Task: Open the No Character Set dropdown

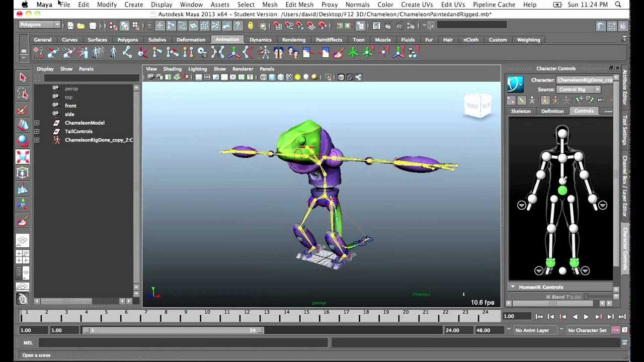Action: (x=587, y=330)
